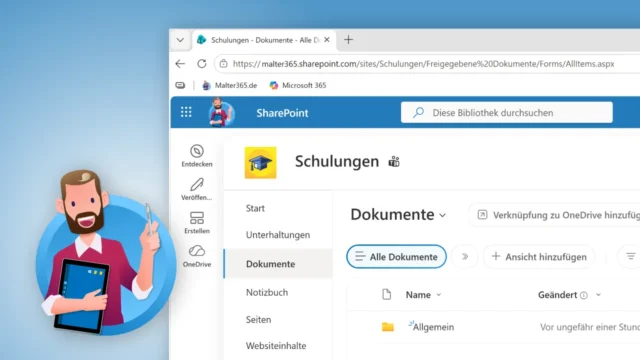Image resolution: width=640 pixels, height=360 pixels.
Task: Select the Alle Dokumente view
Action: pos(396,256)
